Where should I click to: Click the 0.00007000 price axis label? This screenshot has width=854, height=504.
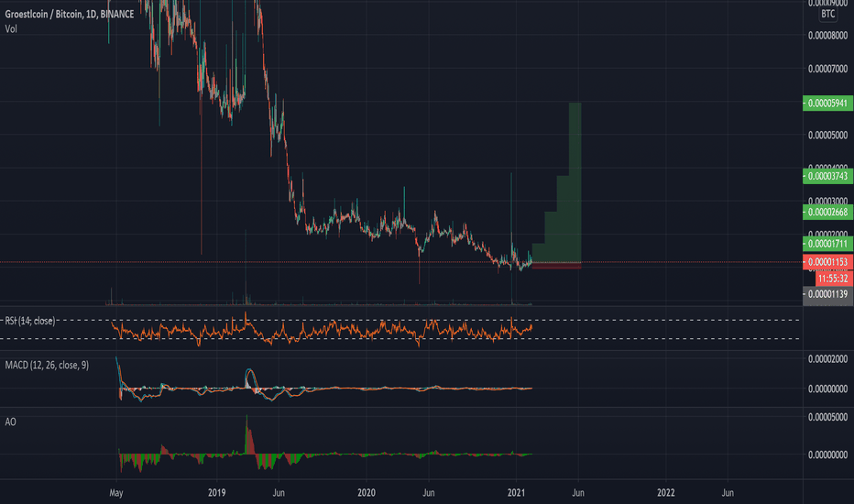(827, 69)
